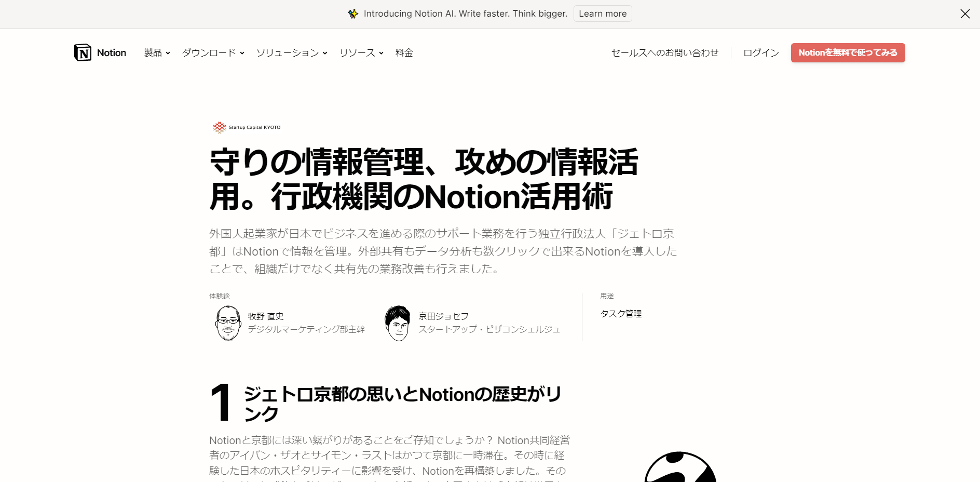Click the black circular illustration at bottom right
Viewport: 980px width, 482px height.
[680, 467]
